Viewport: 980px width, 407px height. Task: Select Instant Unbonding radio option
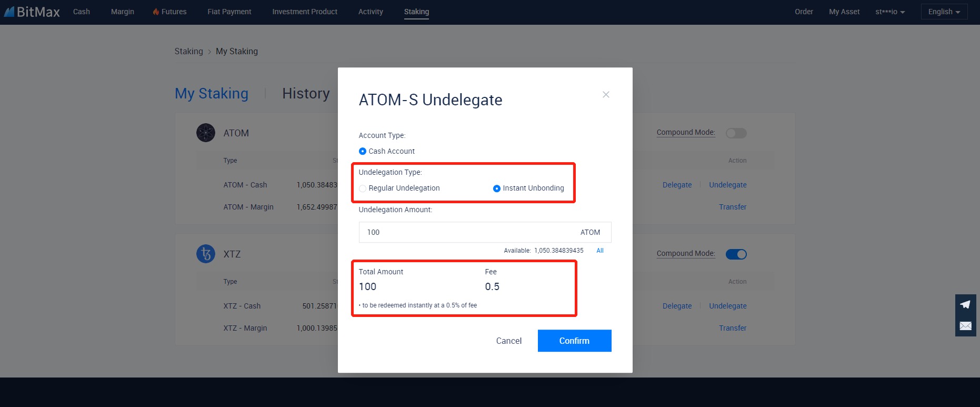pyautogui.click(x=496, y=188)
